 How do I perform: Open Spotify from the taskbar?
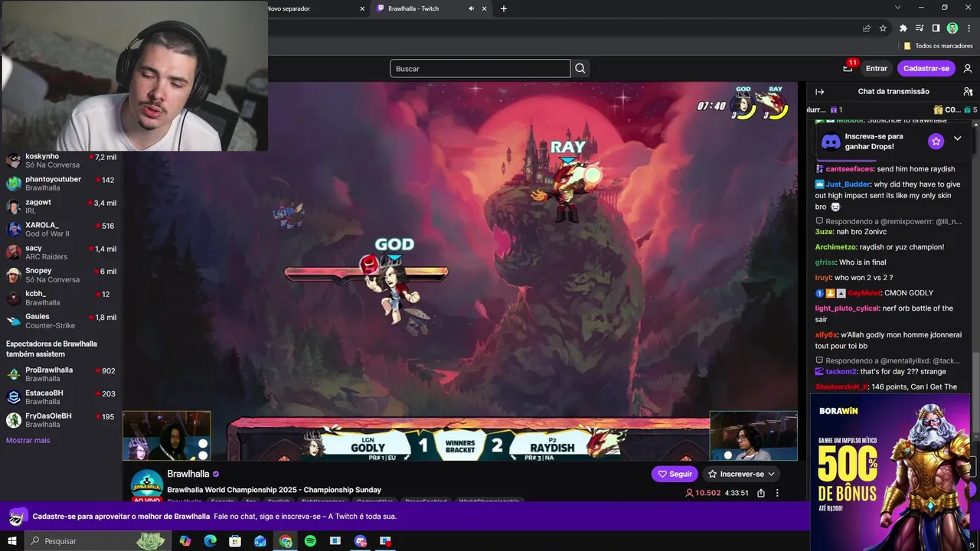pyautogui.click(x=310, y=541)
